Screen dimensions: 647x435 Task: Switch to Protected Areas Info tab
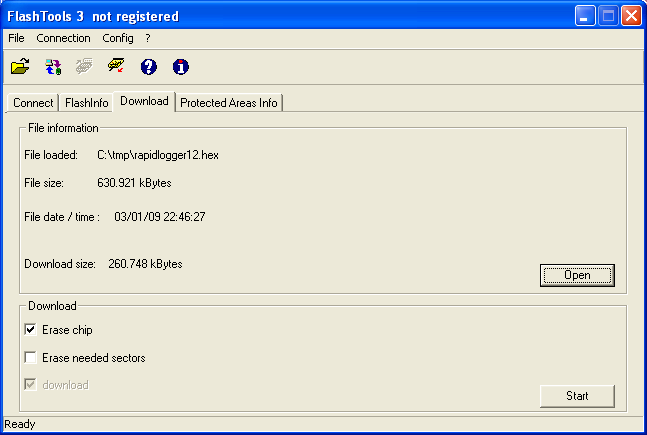click(x=229, y=103)
